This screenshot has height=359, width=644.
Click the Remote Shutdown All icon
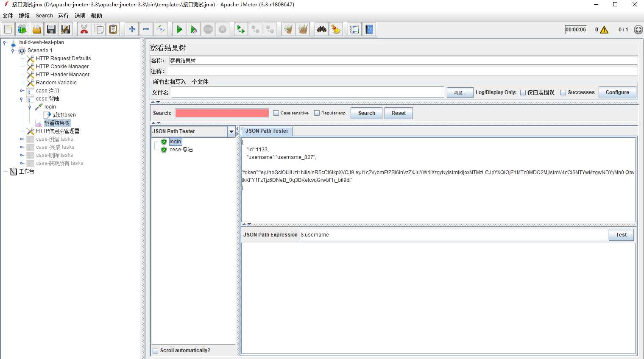270,29
